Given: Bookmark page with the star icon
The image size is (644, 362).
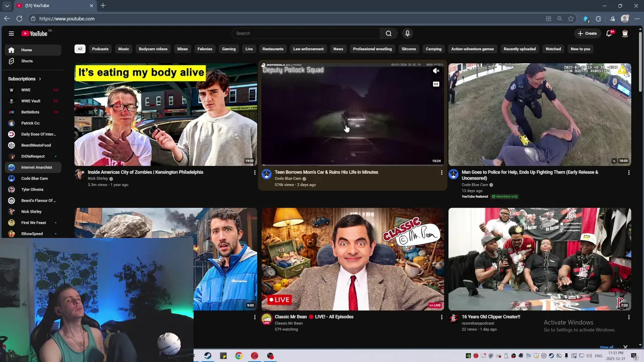Looking at the screenshot, I should click(x=571, y=19).
